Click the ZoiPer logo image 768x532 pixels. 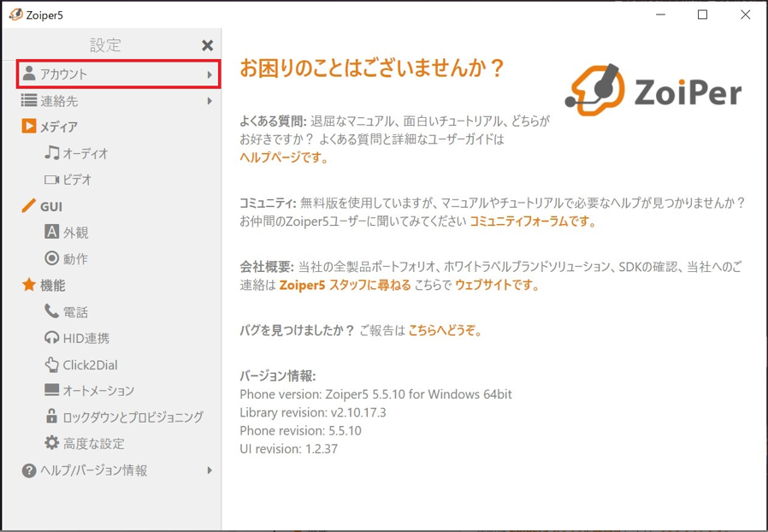pos(653,91)
